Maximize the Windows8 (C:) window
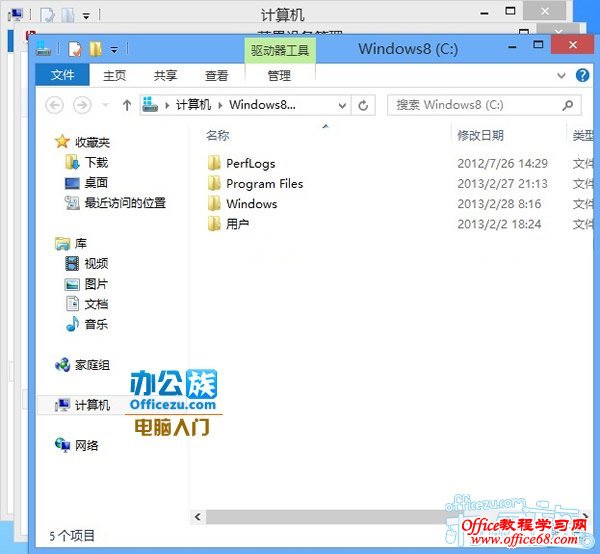The width and height of the screenshot is (600, 554). click(538, 45)
